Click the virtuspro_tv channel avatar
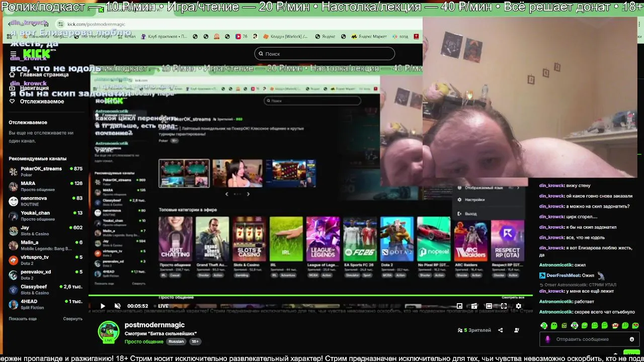Image resolution: width=644 pixels, height=362 pixels. click(x=13, y=260)
